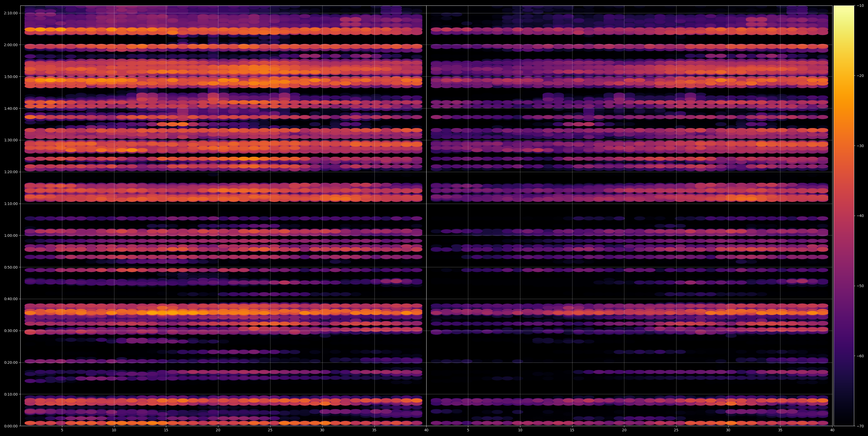Viewport: 868px width, 436px height.
Task: Select the "1:50:00" y-axis tick label
Action: point(11,77)
